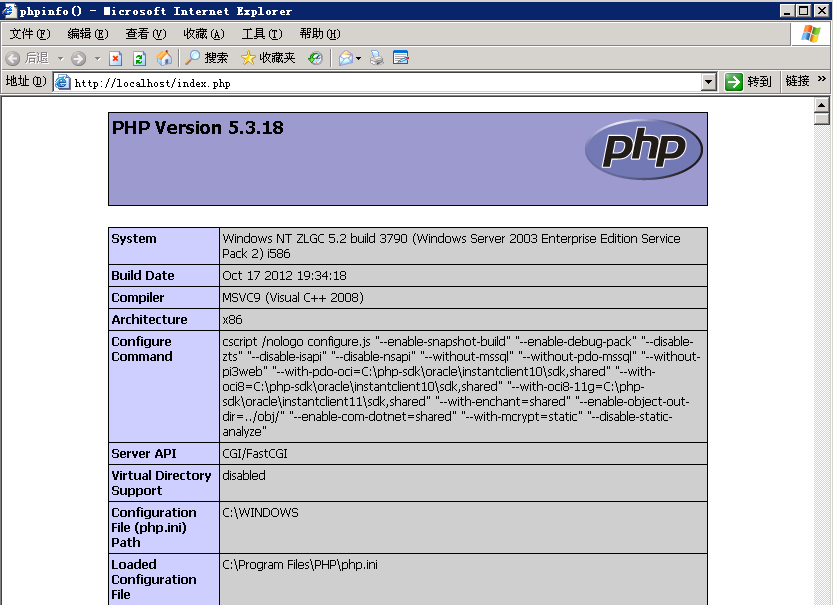Expand the Links toolbar chevron
The image size is (833, 605).
(821, 79)
